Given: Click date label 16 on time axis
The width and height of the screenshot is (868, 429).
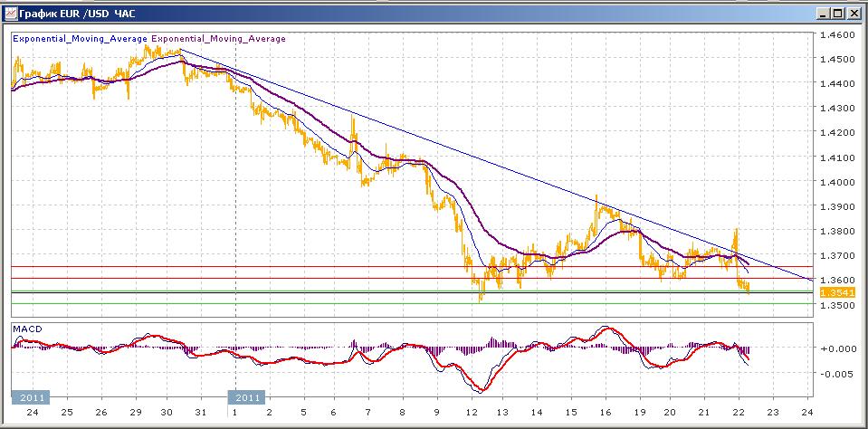Looking at the screenshot, I should point(605,413).
